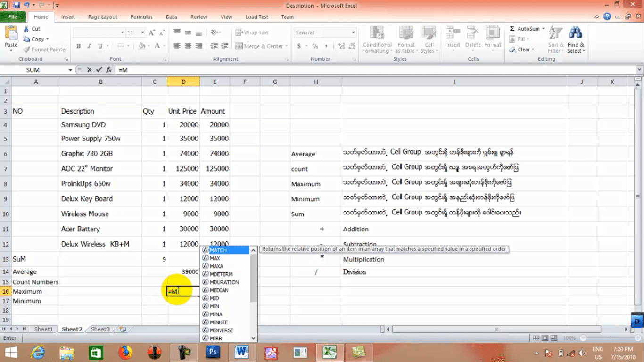Decrease the indent level
644x362 pixels.
(214, 46)
